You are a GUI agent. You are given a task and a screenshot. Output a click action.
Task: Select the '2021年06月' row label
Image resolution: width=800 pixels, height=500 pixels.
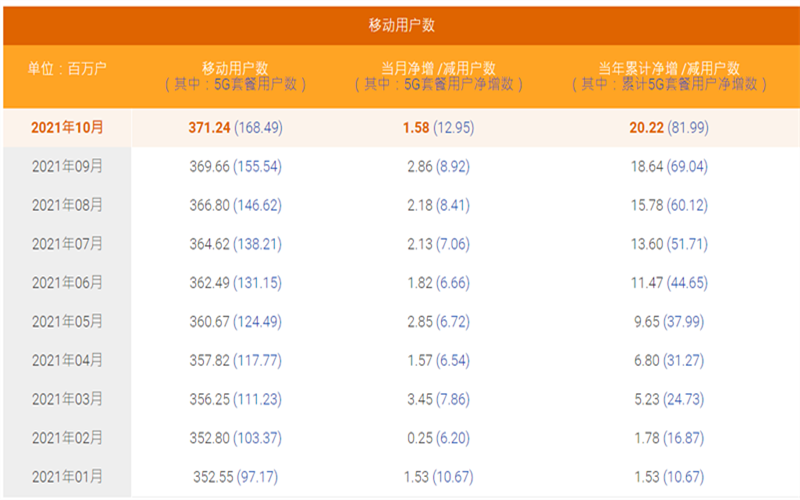click(x=67, y=283)
